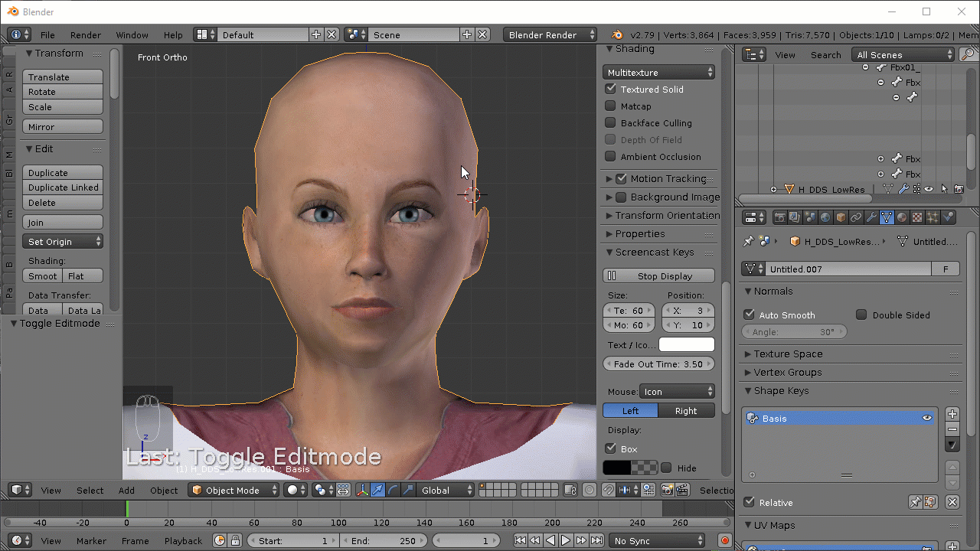Open the Select menu in the 3D view header
Image resolution: width=980 pixels, height=551 pixels.
point(90,491)
